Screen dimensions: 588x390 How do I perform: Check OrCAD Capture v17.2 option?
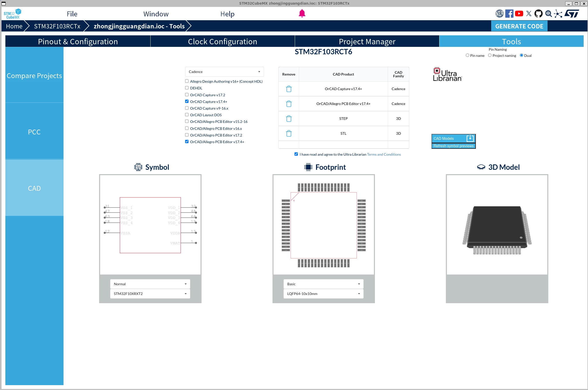coord(187,95)
